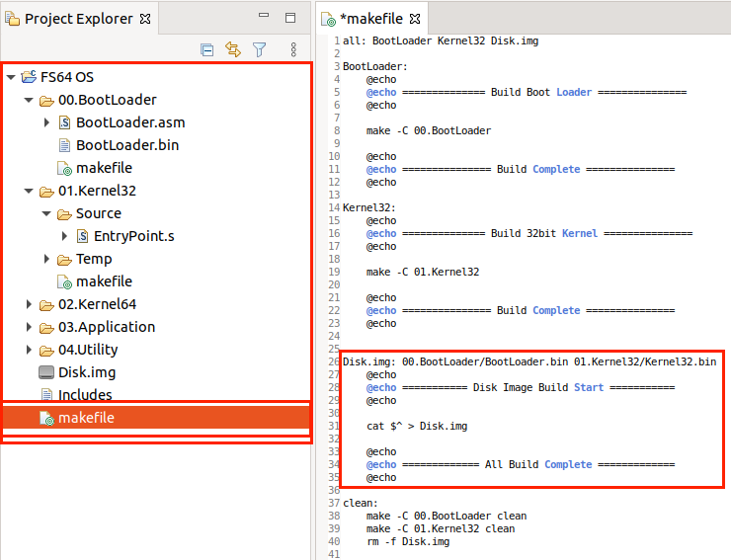The width and height of the screenshot is (731, 560).
Task: Close the *makefile editor tab
Action: click(415, 19)
